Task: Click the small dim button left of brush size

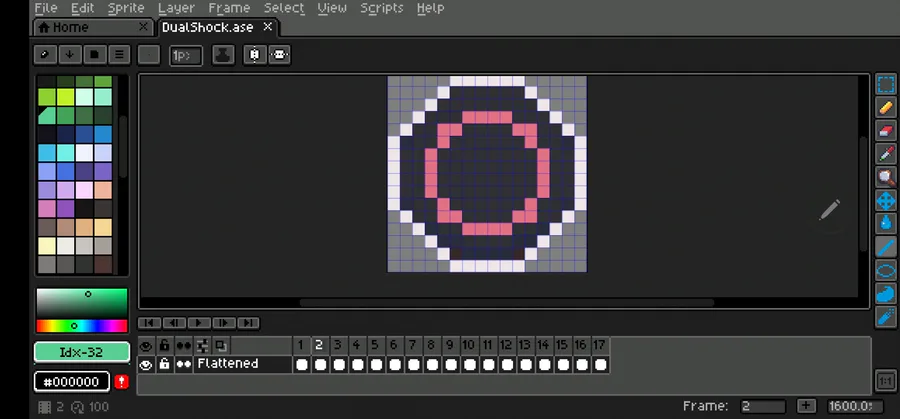Action: [149, 55]
